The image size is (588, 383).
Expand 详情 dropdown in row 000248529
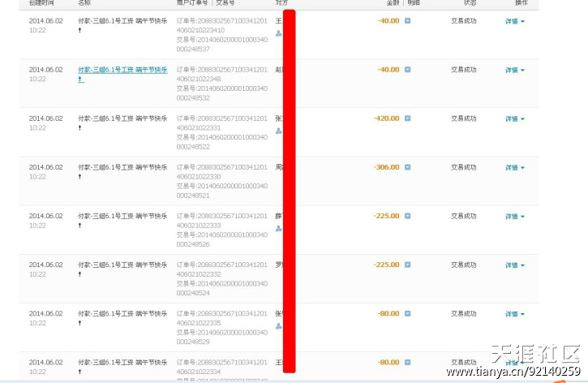(515, 314)
